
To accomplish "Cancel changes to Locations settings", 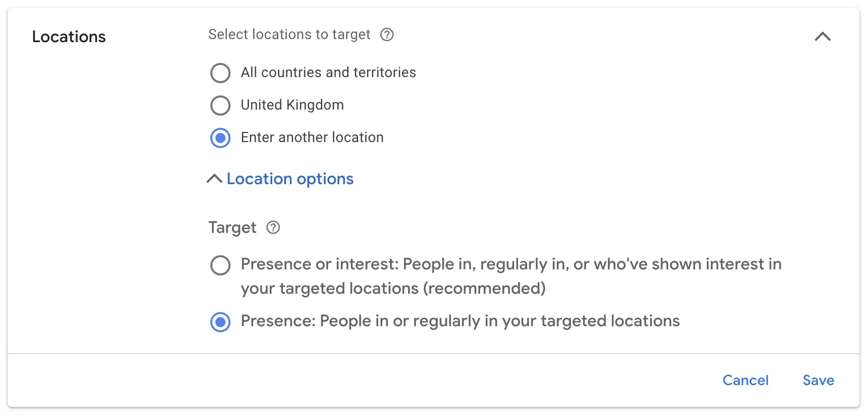I will (745, 380).
